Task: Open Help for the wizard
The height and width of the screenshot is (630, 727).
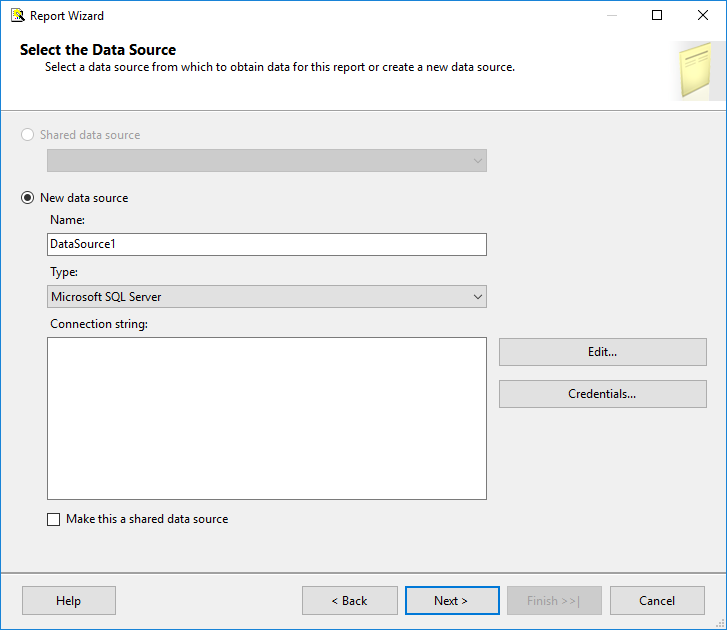Action: coord(68,601)
